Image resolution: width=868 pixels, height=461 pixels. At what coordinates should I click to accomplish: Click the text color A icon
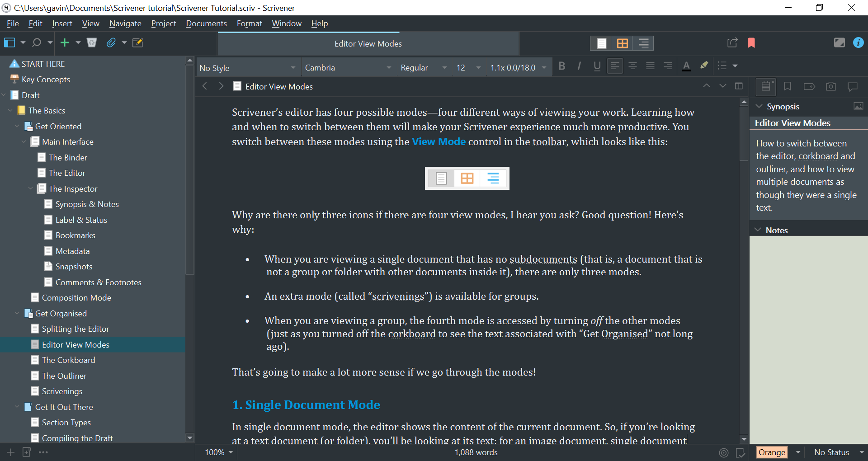coord(686,66)
